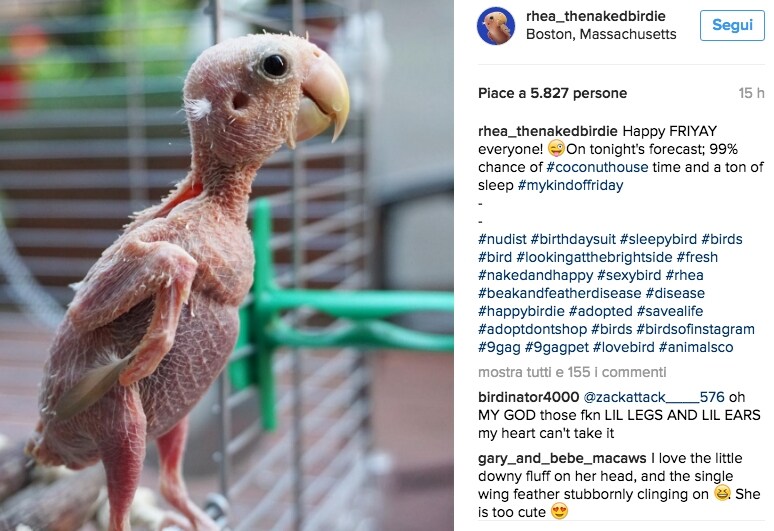Click the #nudist hashtag
The width and height of the screenshot is (774, 531).
(502, 239)
